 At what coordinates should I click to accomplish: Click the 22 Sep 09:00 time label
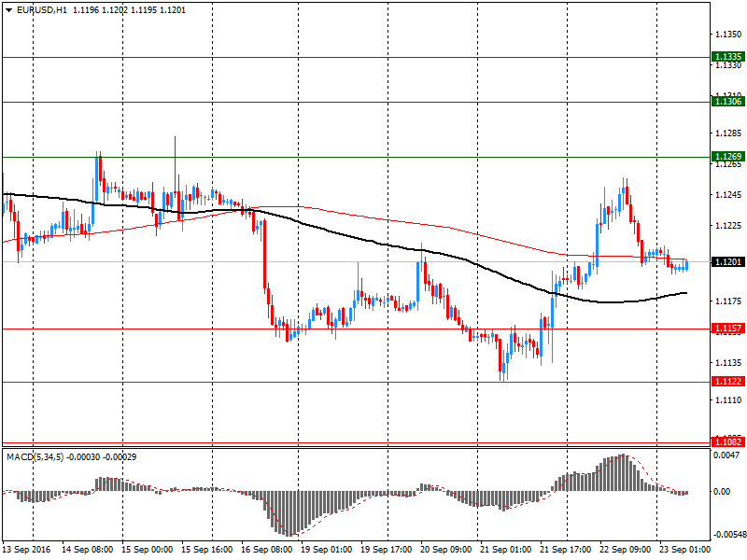click(x=625, y=550)
